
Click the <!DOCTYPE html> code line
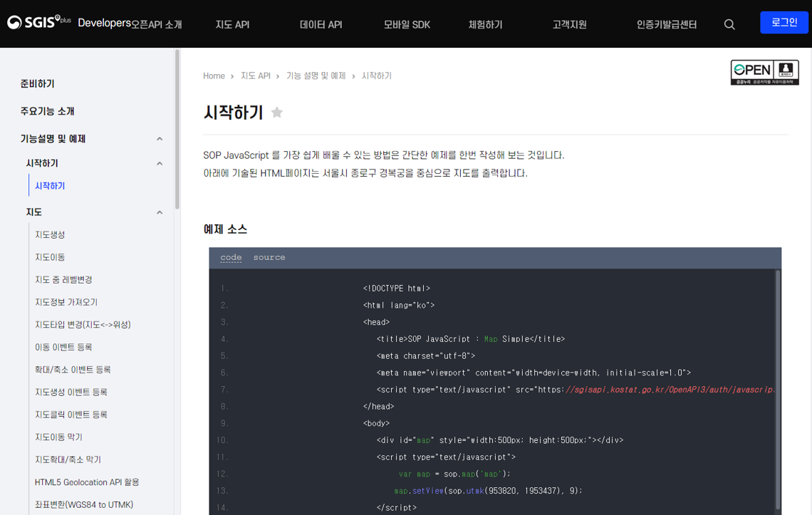point(397,288)
